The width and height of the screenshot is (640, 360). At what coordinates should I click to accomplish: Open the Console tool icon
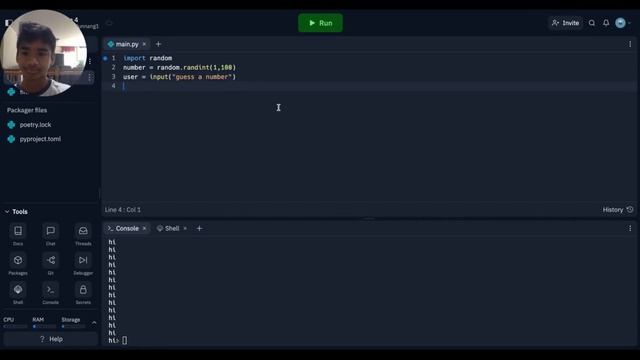[x=51, y=293]
